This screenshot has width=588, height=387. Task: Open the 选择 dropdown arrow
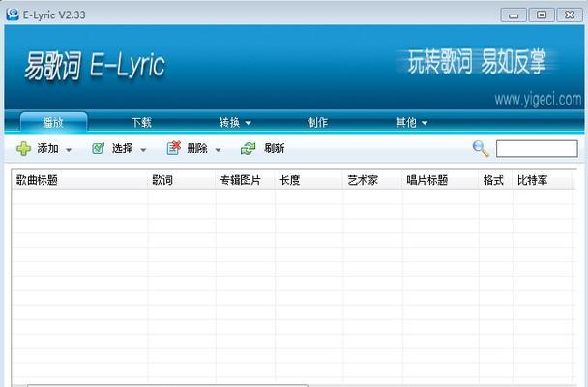143,150
